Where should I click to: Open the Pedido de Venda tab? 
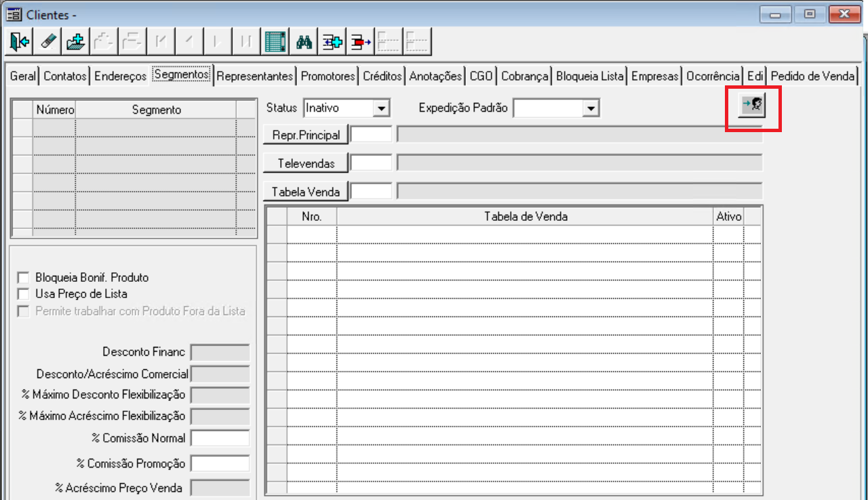point(812,77)
